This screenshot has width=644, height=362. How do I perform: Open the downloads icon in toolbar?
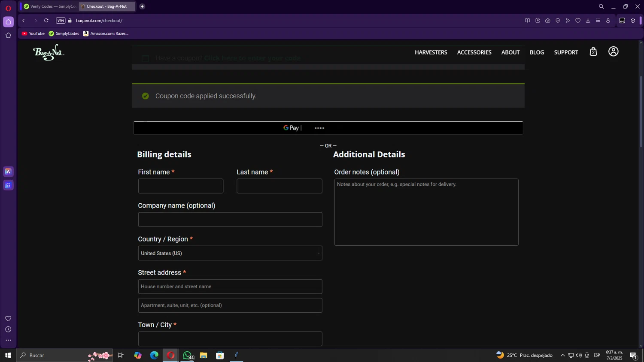pyautogui.click(x=588, y=21)
